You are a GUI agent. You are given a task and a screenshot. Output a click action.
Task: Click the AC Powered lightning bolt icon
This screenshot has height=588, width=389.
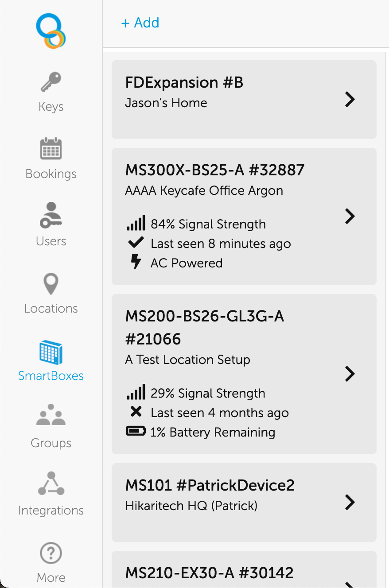point(136,262)
